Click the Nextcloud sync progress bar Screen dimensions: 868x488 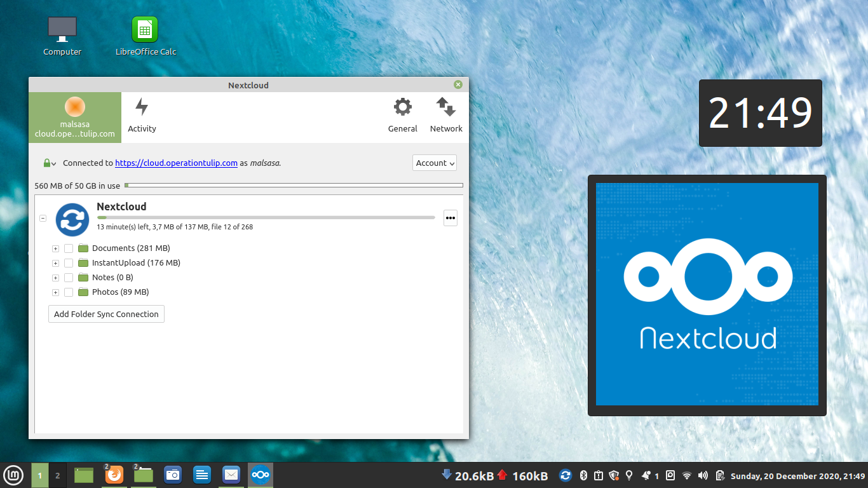click(266, 217)
